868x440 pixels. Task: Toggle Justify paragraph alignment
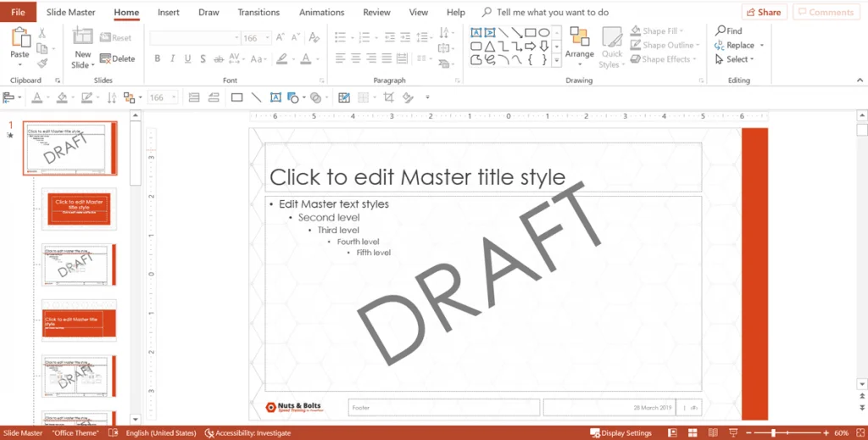click(x=387, y=58)
